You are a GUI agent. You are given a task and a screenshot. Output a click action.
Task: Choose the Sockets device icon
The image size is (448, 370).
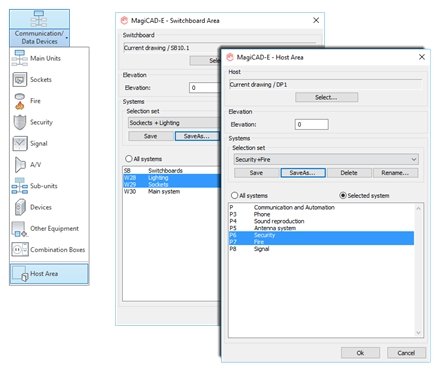[19, 80]
